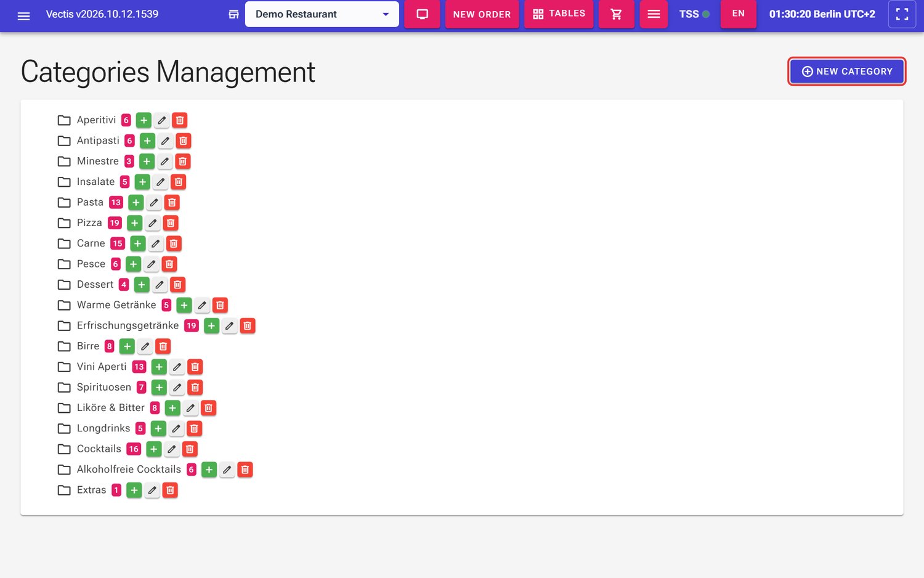The image size is (924, 578).
Task: Click the store icon beside restaurant selector
Action: (x=233, y=14)
